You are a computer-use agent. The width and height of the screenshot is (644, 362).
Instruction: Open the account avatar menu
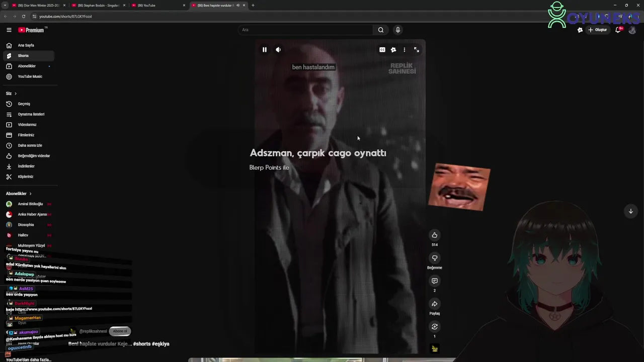click(632, 30)
